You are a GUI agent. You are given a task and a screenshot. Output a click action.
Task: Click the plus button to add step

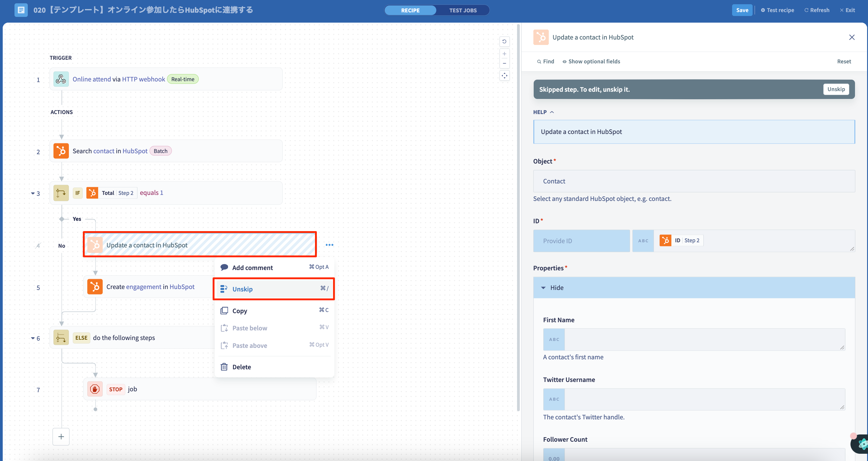[x=61, y=437]
